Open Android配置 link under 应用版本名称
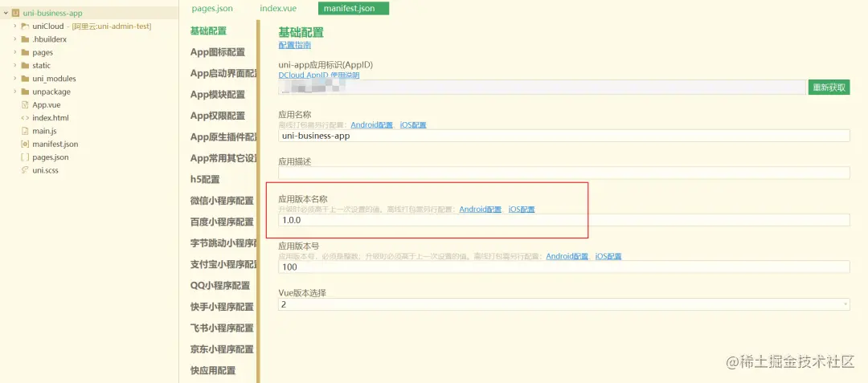The width and height of the screenshot is (868, 383). [481, 210]
